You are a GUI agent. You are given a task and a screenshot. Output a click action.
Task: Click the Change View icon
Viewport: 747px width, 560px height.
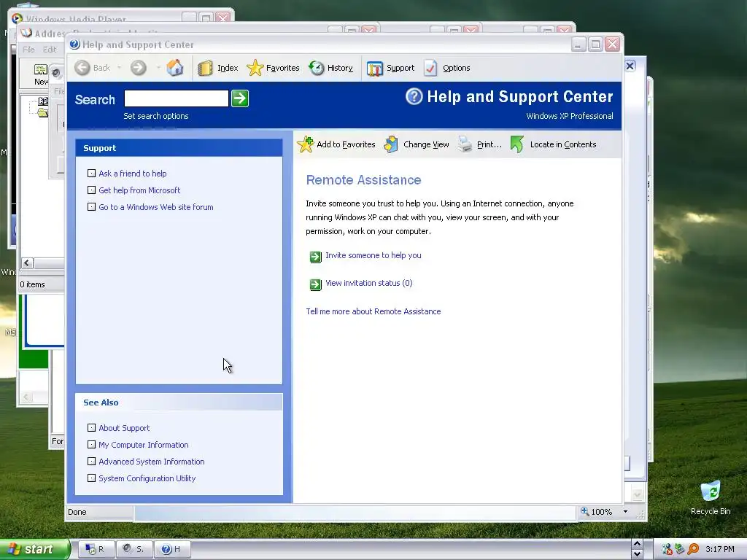coord(391,144)
